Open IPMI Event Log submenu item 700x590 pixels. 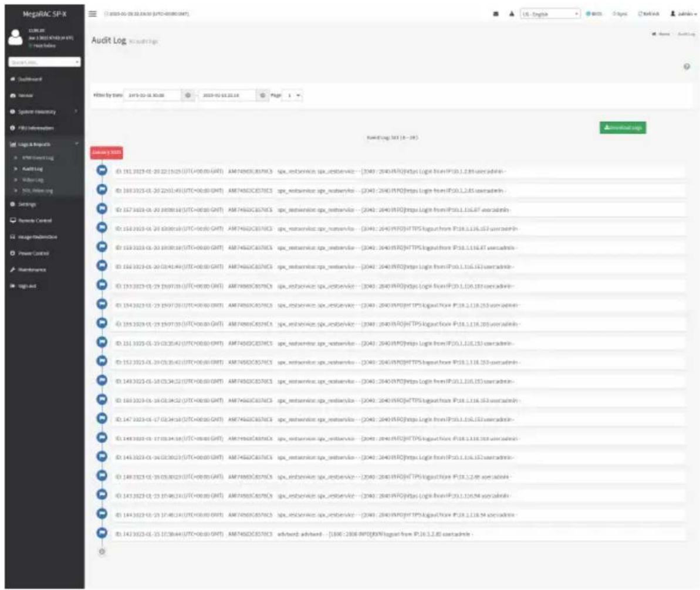pos(38,158)
